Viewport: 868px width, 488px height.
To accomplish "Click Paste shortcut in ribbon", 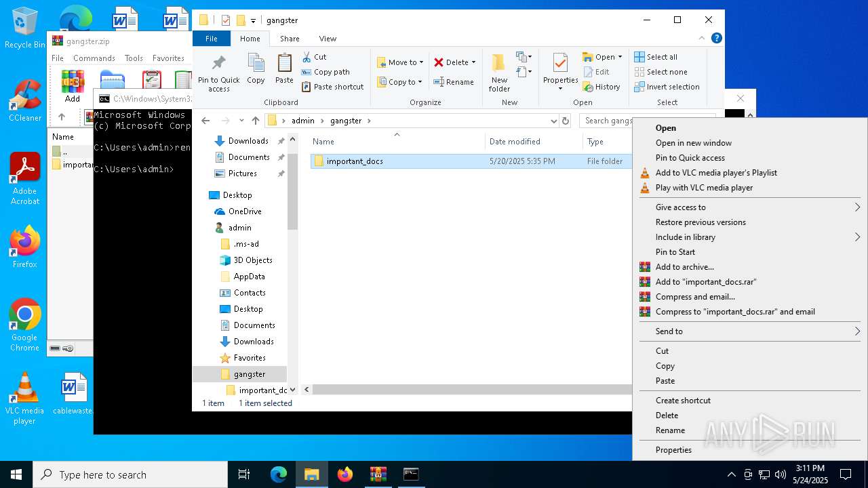I will [332, 87].
